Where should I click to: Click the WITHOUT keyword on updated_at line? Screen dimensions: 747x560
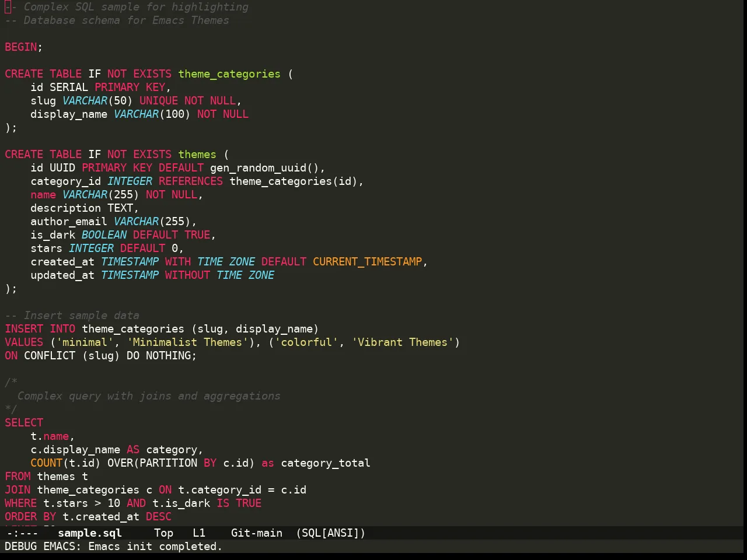(187, 275)
